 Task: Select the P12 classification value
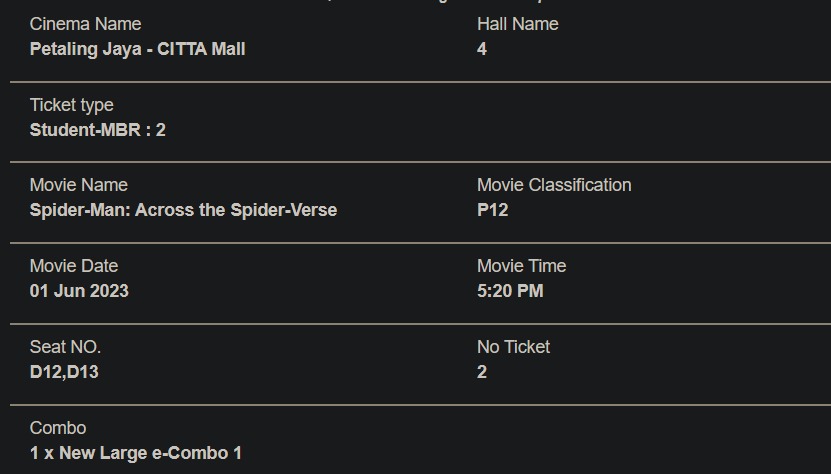point(492,210)
